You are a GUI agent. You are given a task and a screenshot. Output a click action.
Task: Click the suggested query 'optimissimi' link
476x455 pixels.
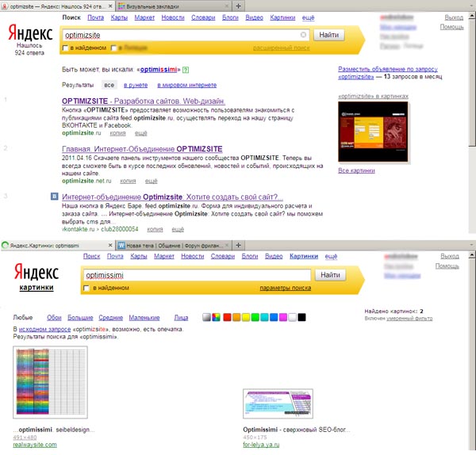[159, 70]
